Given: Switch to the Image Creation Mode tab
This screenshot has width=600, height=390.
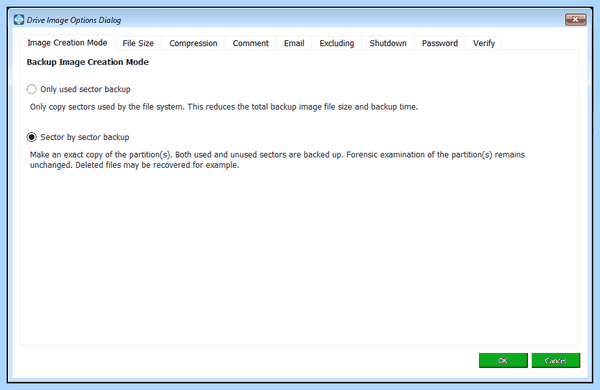Looking at the screenshot, I should click(x=67, y=43).
